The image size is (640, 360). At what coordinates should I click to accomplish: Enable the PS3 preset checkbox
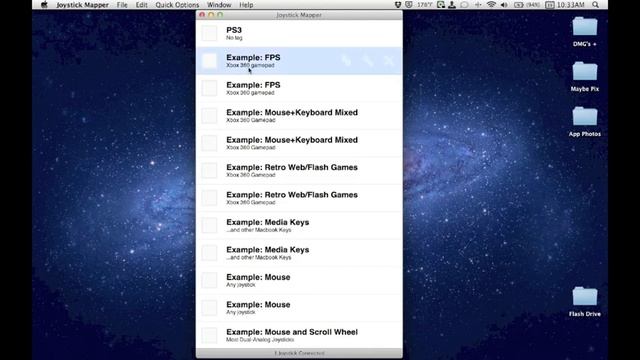coord(209,33)
